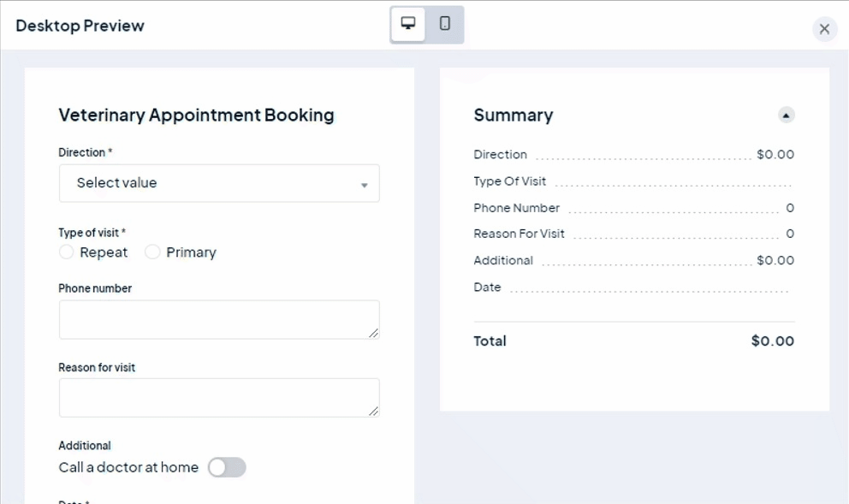
Task: Open the Direction select value dropdown
Action: tap(218, 183)
